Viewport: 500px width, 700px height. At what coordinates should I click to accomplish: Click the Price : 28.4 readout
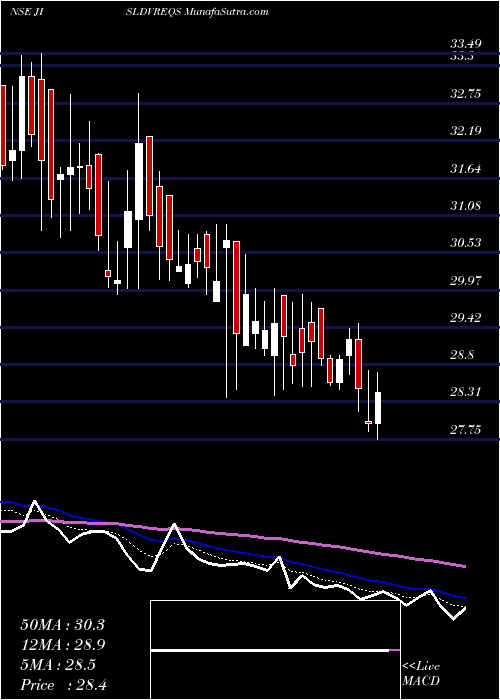[x=62, y=685]
